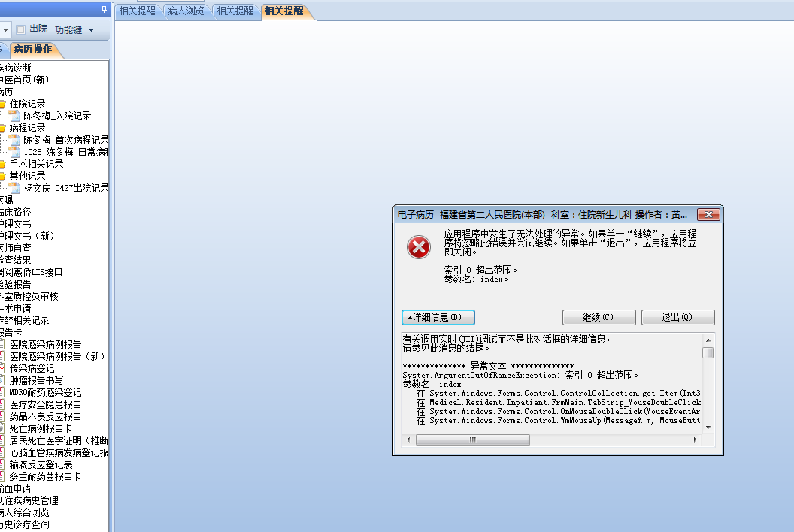Click the 继续(C) button
Image resolution: width=794 pixels, height=532 pixels.
point(599,317)
